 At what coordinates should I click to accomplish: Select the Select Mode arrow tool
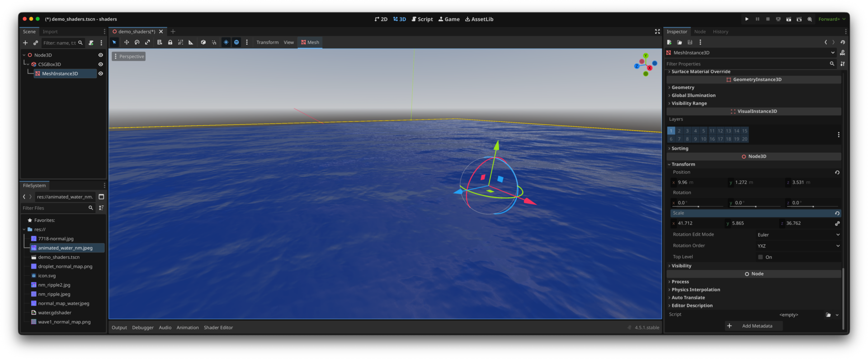(114, 42)
